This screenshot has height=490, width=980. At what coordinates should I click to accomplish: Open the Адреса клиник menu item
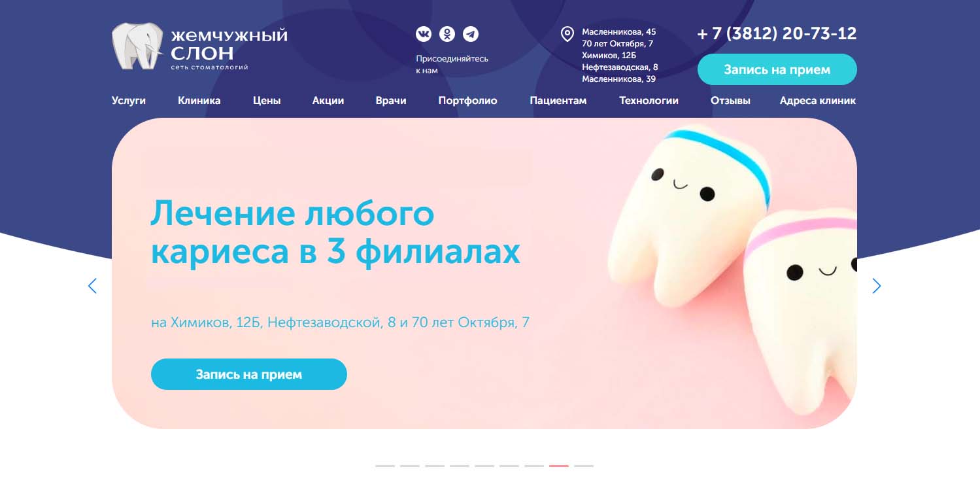pos(818,101)
